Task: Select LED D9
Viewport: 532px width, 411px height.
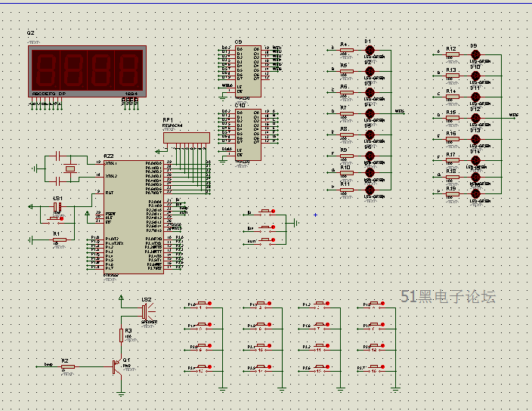Action: tap(475, 54)
